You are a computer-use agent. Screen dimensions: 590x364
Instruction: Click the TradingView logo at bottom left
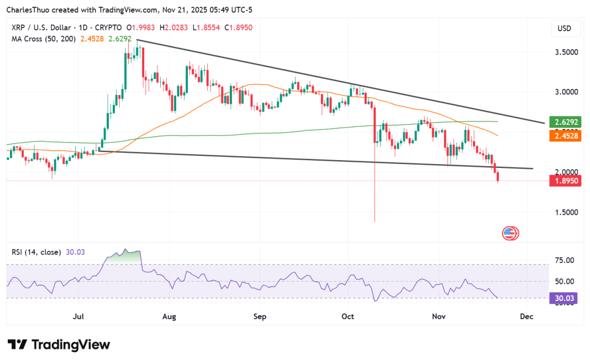coord(59,345)
